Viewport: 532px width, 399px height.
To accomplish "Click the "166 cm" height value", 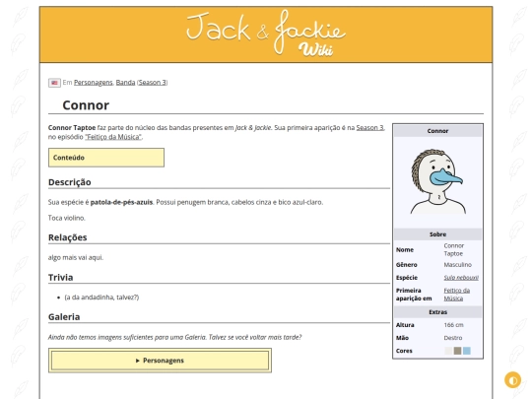I will 453,325.
